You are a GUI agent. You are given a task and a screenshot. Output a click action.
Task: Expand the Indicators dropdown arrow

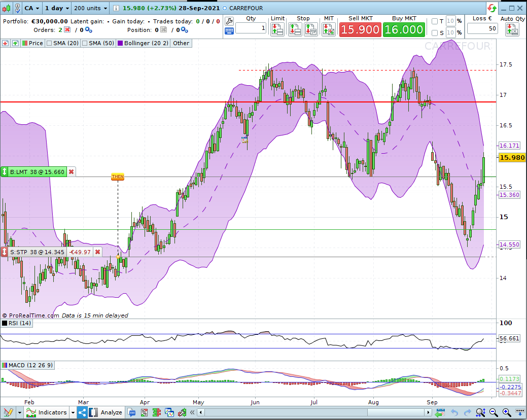point(73,412)
